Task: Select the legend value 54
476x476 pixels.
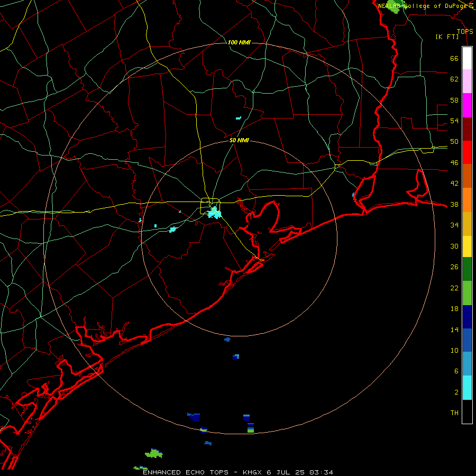Action: point(454,121)
